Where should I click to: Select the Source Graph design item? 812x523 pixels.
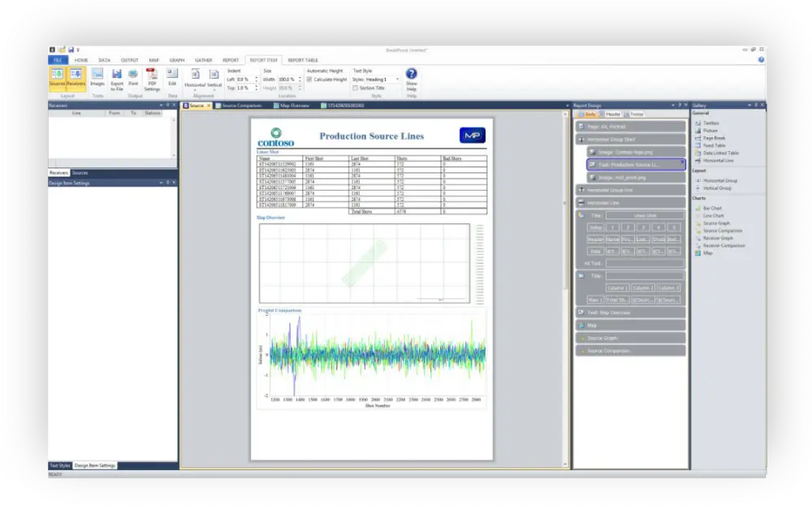click(631, 338)
